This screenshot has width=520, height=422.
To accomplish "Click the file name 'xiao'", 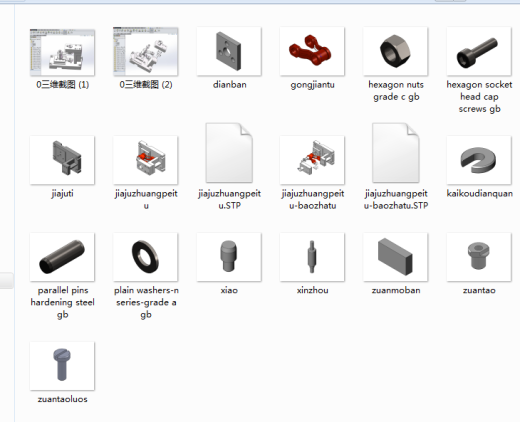I will point(229,290).
